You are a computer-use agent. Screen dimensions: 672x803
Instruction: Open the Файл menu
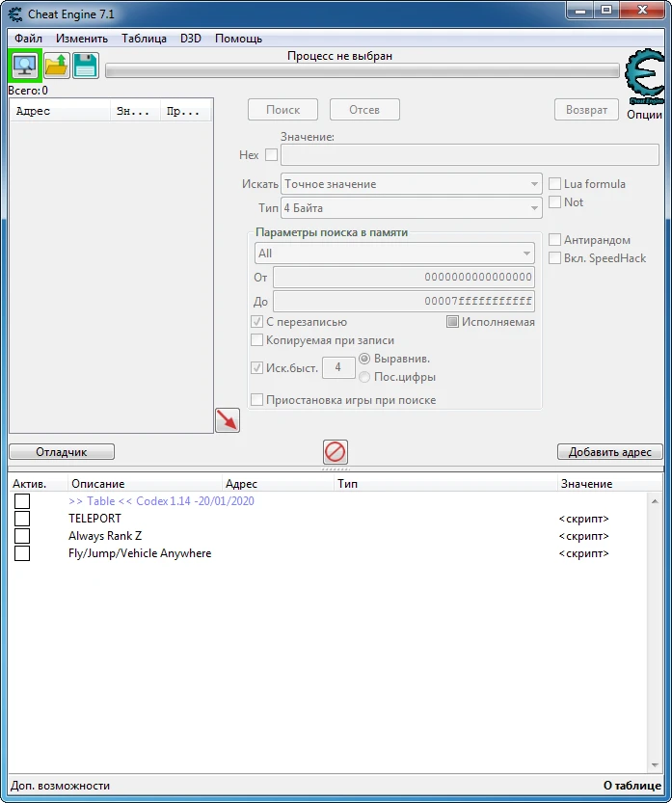pyautogui.click(x=28, y=39)
